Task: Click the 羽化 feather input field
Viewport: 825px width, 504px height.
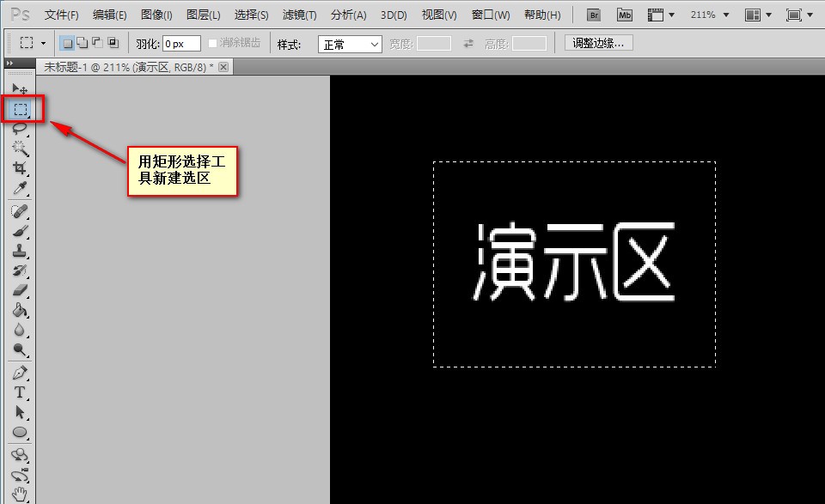Action: coord(181,44)
